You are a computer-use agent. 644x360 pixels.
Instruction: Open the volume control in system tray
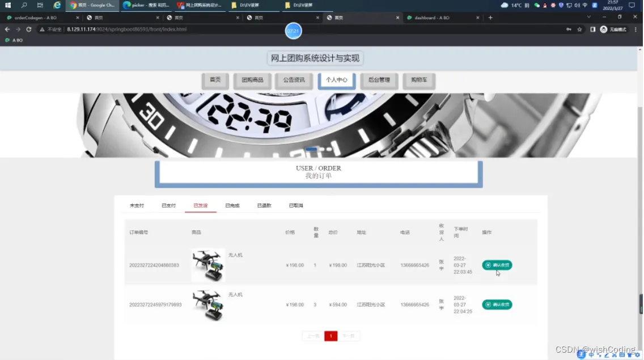[x=577, y=5]
